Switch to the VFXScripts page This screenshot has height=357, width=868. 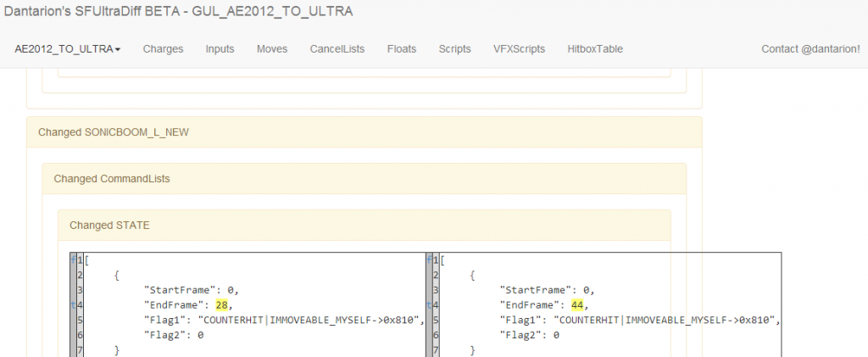tap(519, 48)
